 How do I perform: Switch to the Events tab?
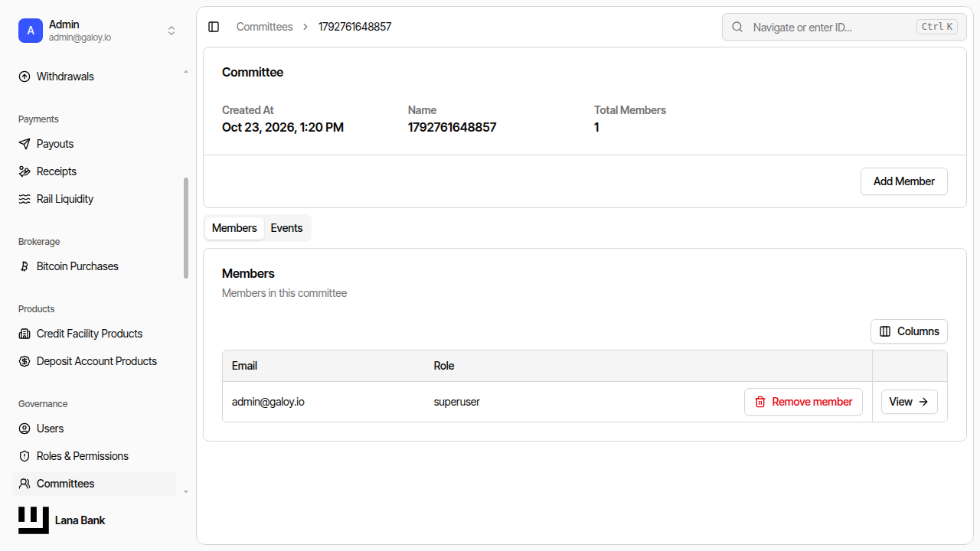tap(286, 228)
